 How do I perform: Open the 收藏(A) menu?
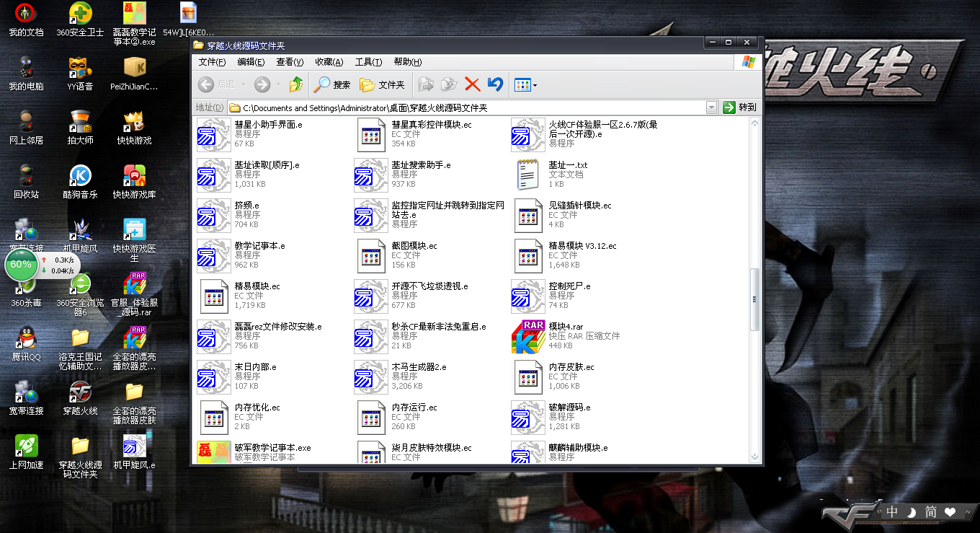coord(329,62)
